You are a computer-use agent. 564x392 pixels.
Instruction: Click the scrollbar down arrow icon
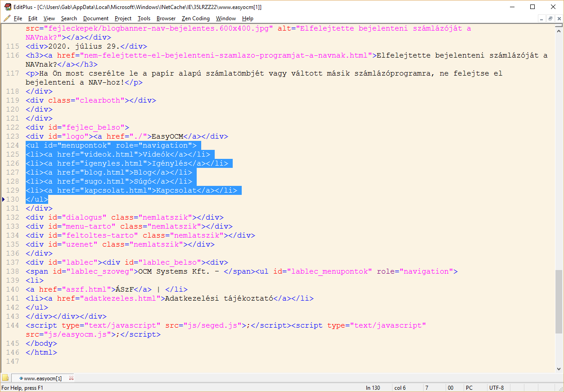(x=559, y=369)
